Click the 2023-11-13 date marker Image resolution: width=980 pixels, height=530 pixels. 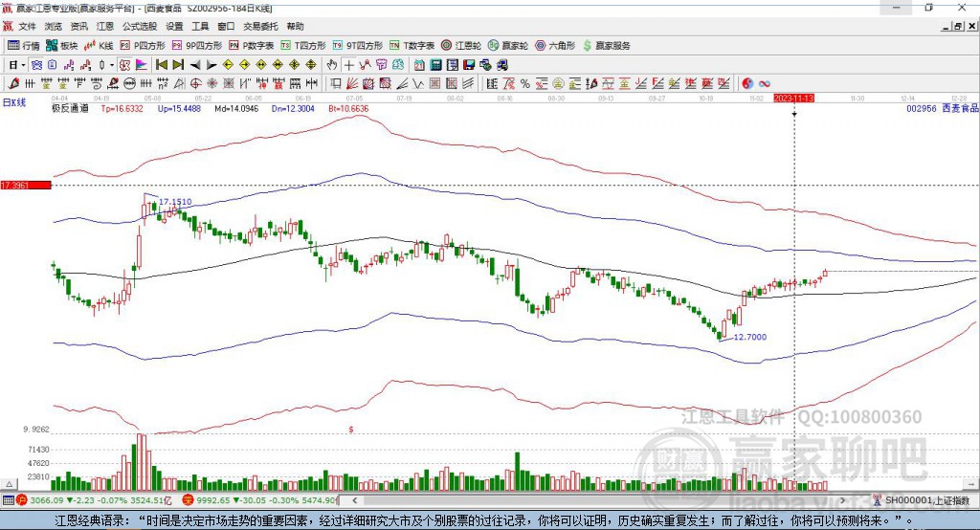click(x=793, y=99)
